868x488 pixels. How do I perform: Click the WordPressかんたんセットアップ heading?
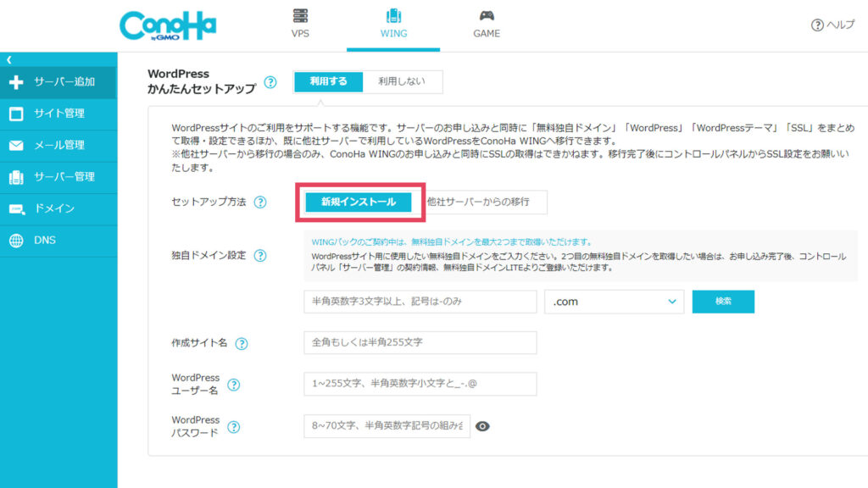202,81
